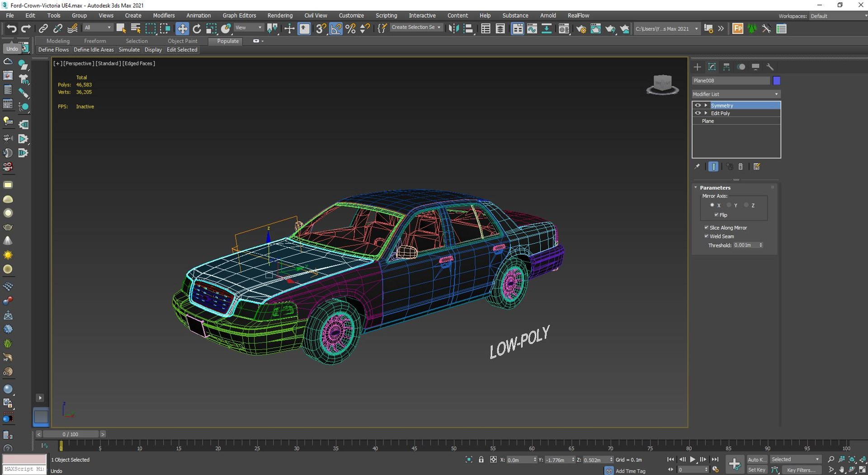Open the Utilities wrench panel tab
Screen dimensions: 868x475
pyautogui.click(x=770, y=67)
